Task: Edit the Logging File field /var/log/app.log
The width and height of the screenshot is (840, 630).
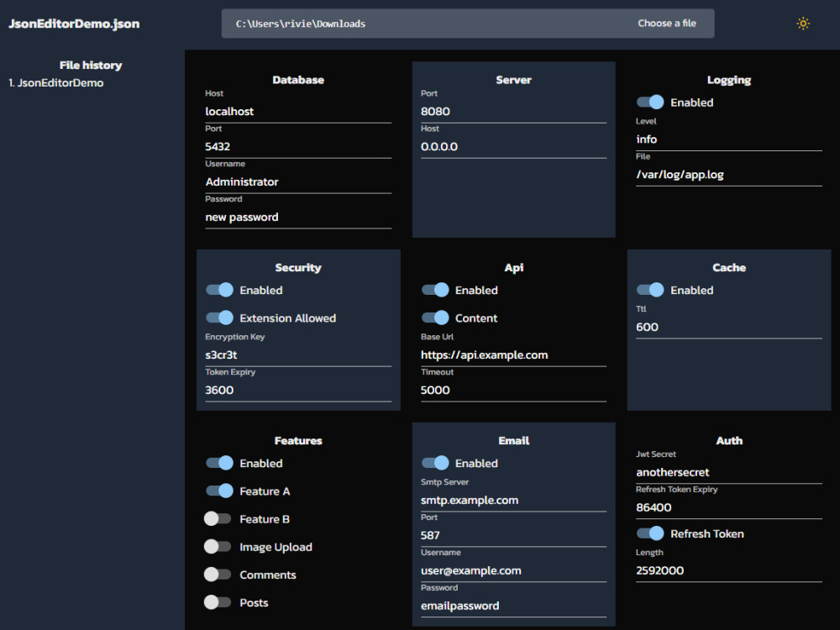Action: (x=729, y=175)
